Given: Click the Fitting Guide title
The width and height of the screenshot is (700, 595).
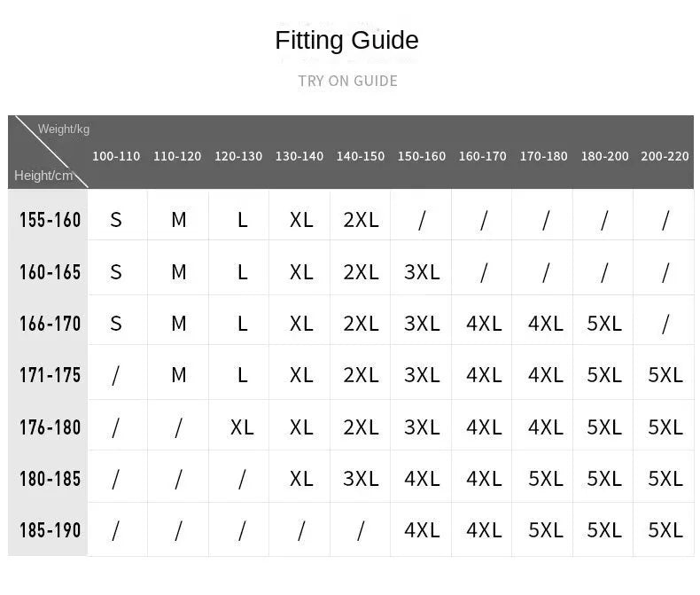Looking at the screenshot, I should (x=346, y=41).
